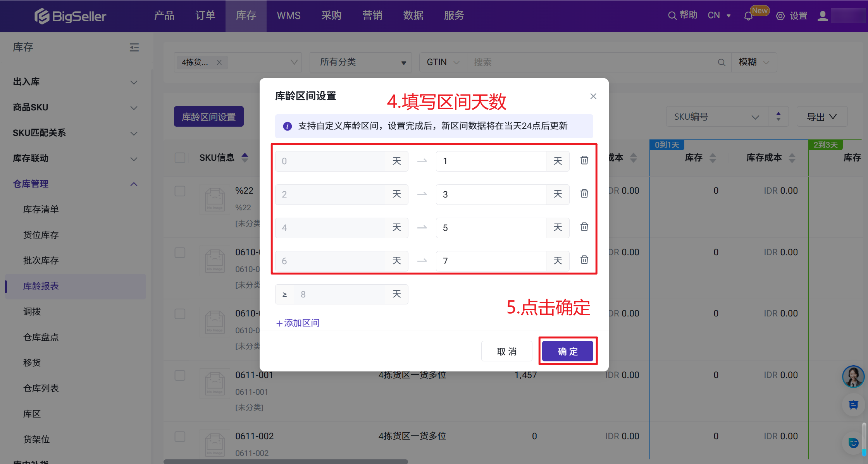Tick the checkbox for SKU 0611-001
The image size is (868, 464).
[180, 375]
